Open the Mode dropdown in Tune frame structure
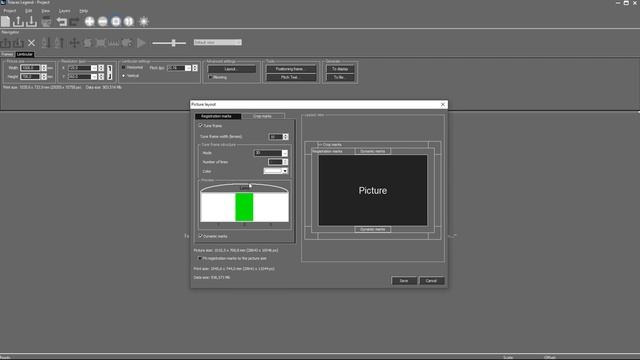This screenshot has height=360, width=640. [x=284, y=153]
